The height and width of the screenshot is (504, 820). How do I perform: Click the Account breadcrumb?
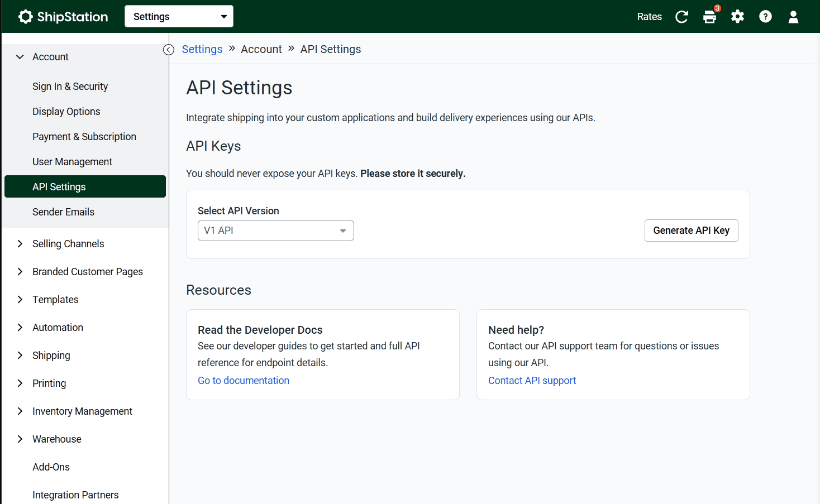click(261, 49)
